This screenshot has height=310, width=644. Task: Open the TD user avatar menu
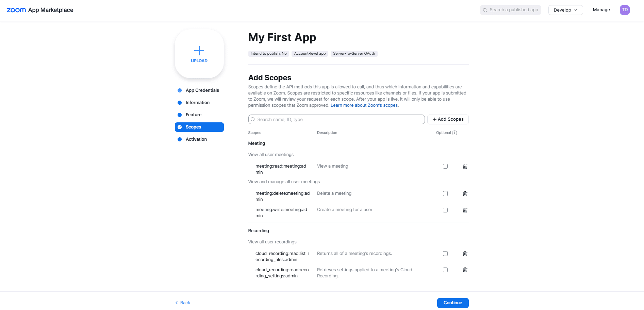pos(625,10)
